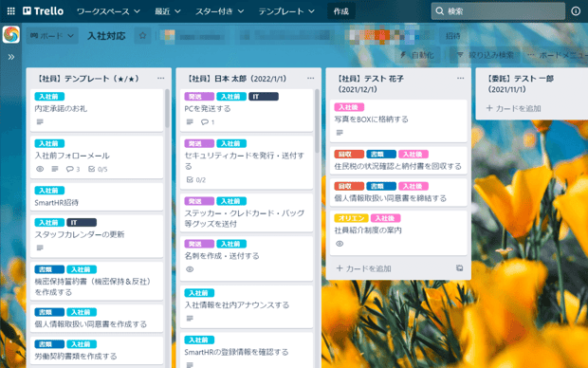Click scrollbar of 【社員】日本 太郎 list
Viewport: 588px width, 368px height.
pos(318,120)
